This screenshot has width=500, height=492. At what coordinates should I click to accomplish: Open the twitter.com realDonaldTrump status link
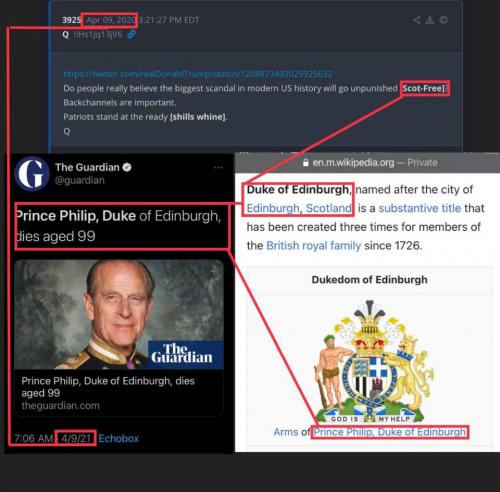tap(198, 74)
